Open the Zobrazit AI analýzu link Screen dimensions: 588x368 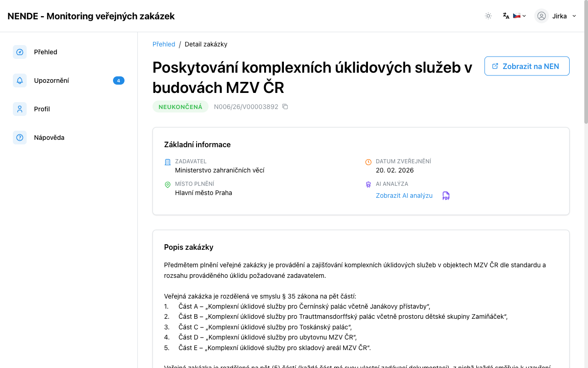pyautogui.click(x=404, y=195)
